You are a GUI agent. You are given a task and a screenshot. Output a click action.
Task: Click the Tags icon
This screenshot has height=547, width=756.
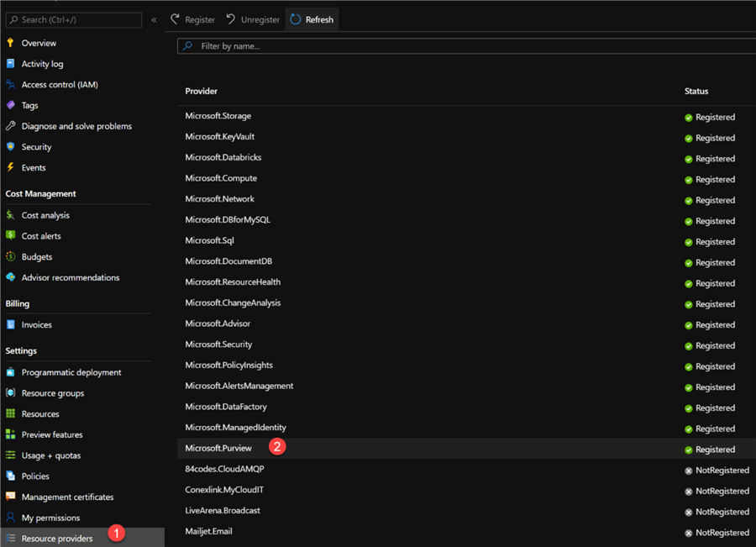pyautogui.click(x=11, y=105)
